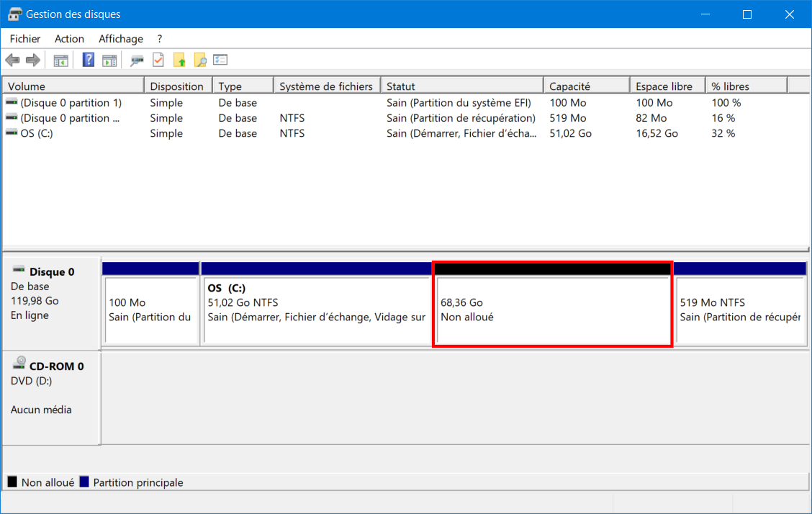
Task: Toggle the console tree pane icon
Action: [60, 60]
